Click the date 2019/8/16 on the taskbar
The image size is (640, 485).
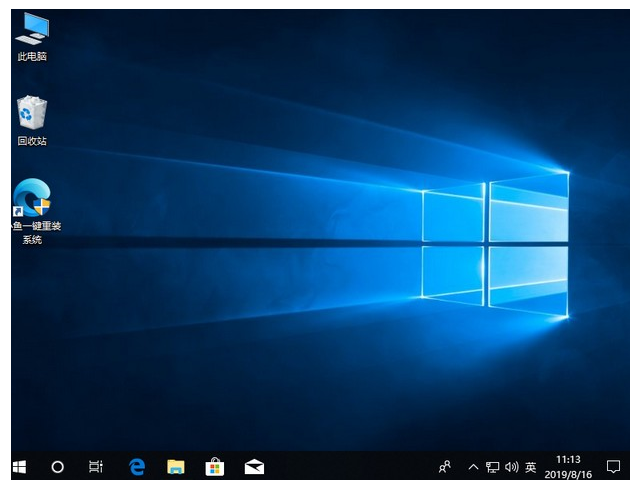[x=568, y=474]
